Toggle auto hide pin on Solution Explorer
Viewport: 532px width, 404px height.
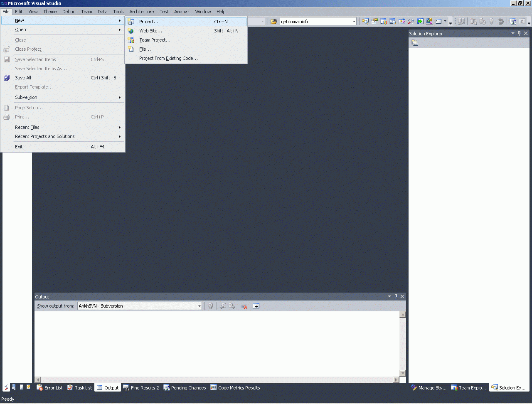point(519,33)
